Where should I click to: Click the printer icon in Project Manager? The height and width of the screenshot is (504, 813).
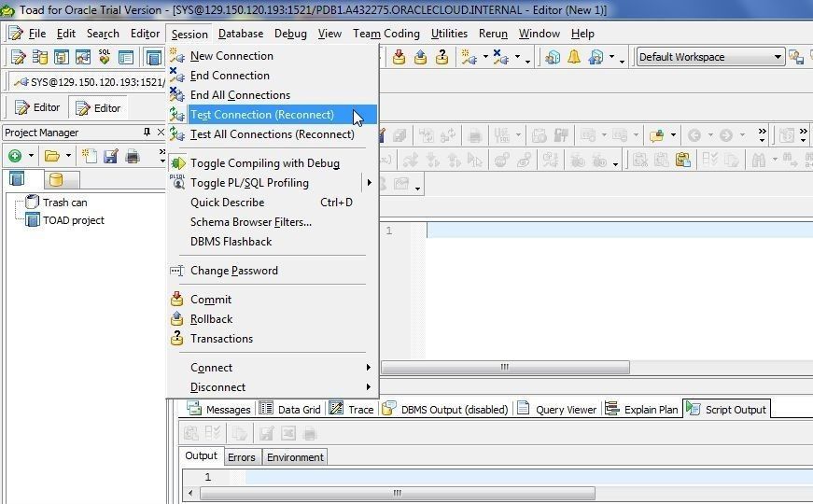point(133,156)
